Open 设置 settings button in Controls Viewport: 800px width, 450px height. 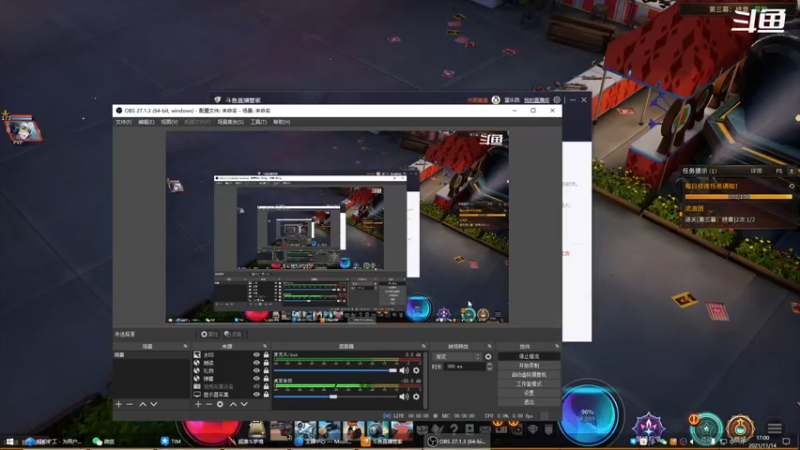point(529,393)
